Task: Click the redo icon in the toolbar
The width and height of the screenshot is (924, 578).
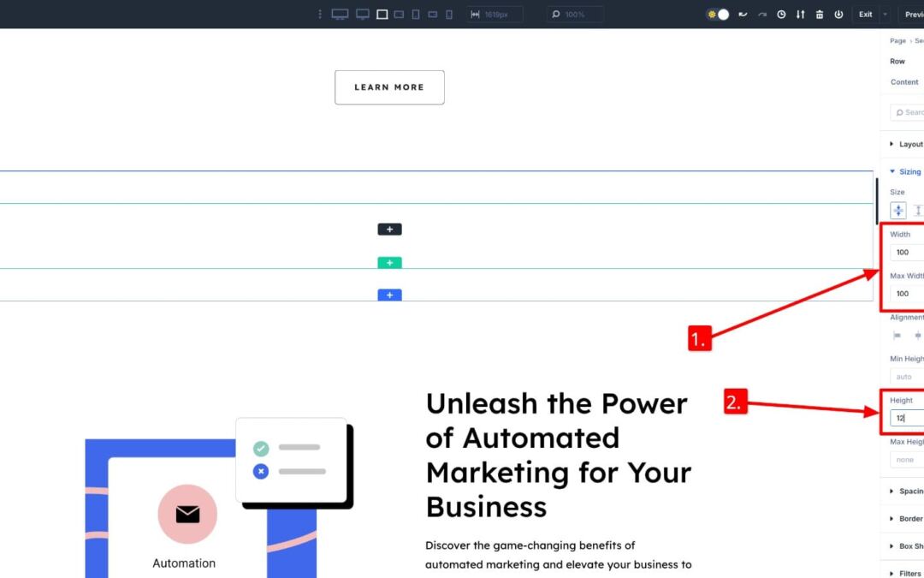Action: point(762,14)
